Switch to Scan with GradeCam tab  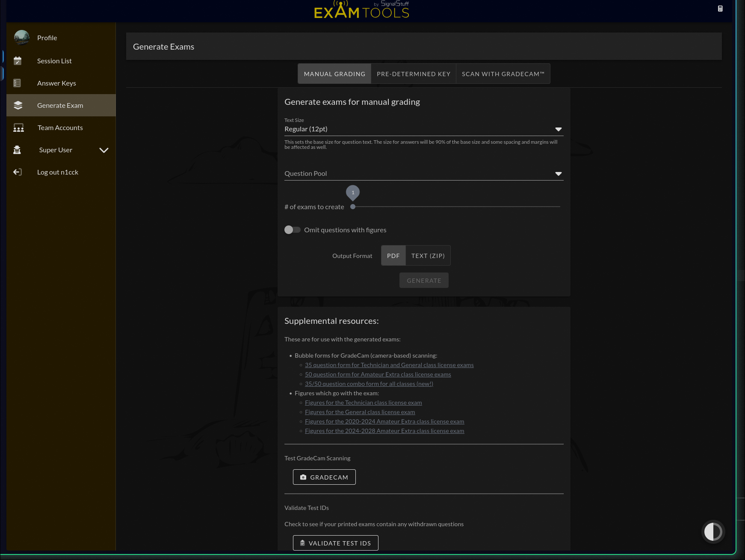tap(503, 74)
